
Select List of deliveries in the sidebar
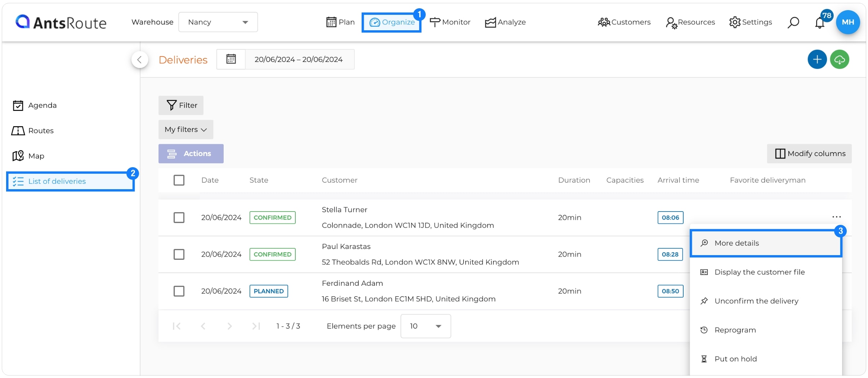(70, 181)
